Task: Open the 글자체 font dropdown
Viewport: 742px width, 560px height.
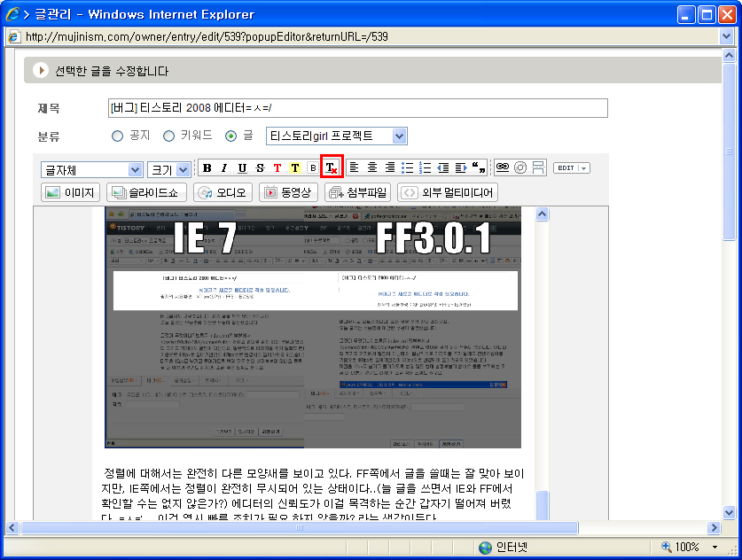Action: [91, 169]
